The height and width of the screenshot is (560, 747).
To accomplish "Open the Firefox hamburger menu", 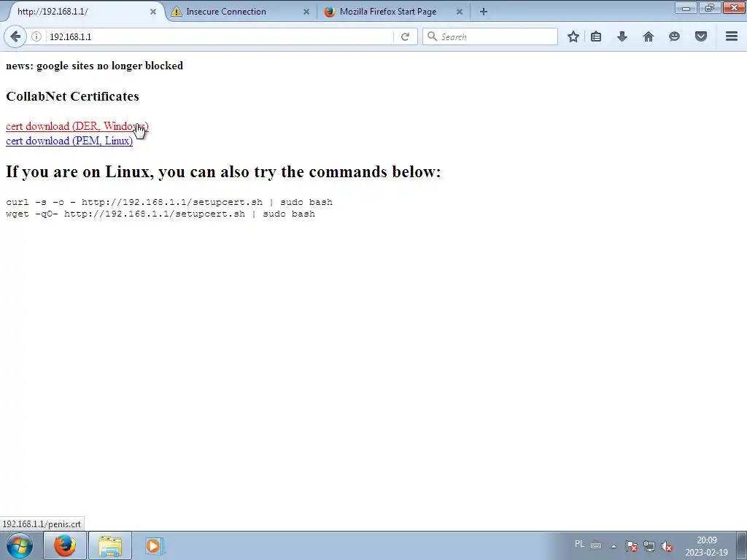I will [x=732, y=36].
